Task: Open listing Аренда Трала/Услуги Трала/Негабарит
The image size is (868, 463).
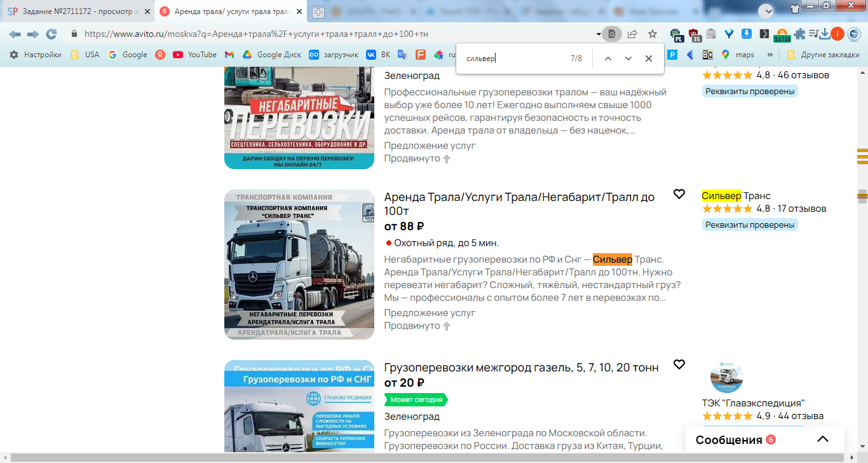Action: pos(519,204)
